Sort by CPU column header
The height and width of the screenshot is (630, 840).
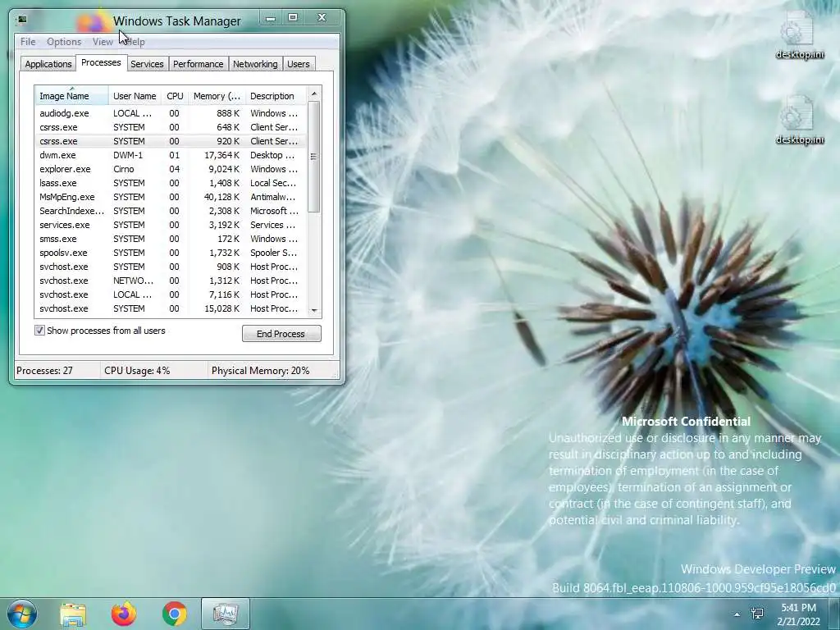[x=175, y=96]
